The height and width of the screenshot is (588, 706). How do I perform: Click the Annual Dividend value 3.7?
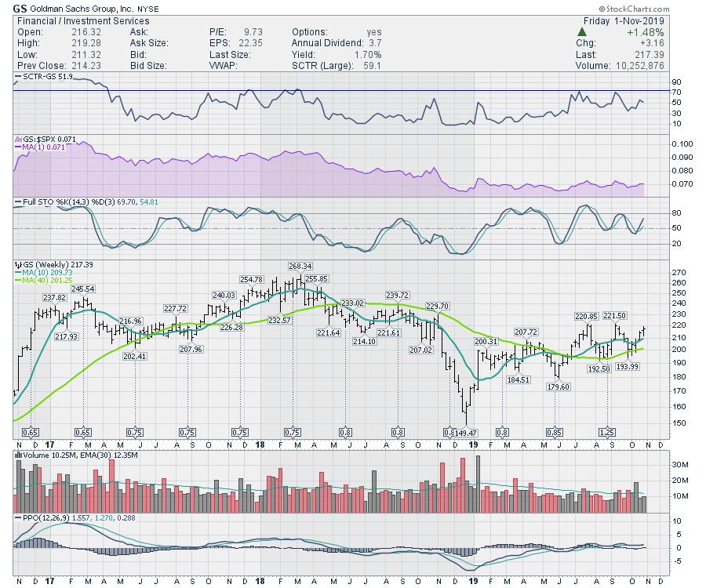click(x=375, y=43)
